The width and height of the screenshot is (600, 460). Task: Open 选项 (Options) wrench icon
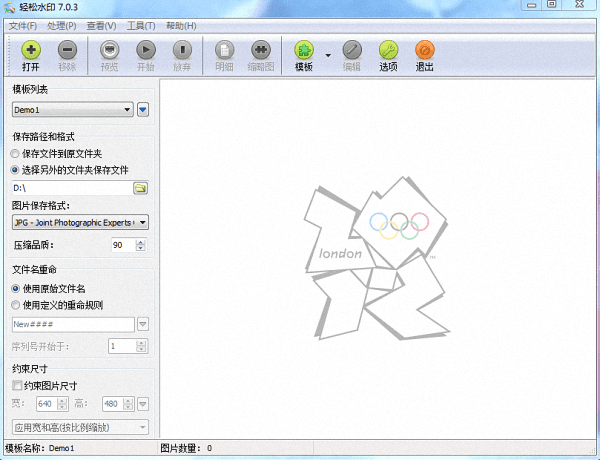[388, 50]
